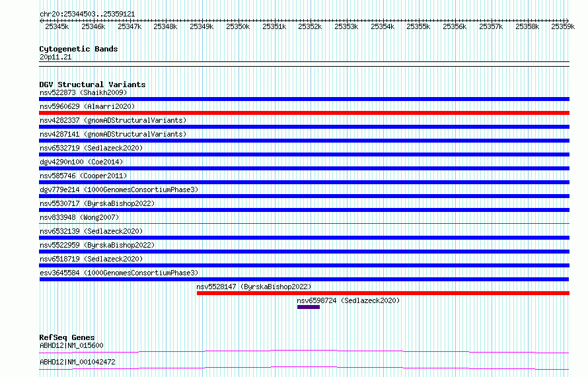This screenshot has width=588, height=377.
Task: Click the 20p11.21 cytogenetic band label
Action: coord(55,57)
